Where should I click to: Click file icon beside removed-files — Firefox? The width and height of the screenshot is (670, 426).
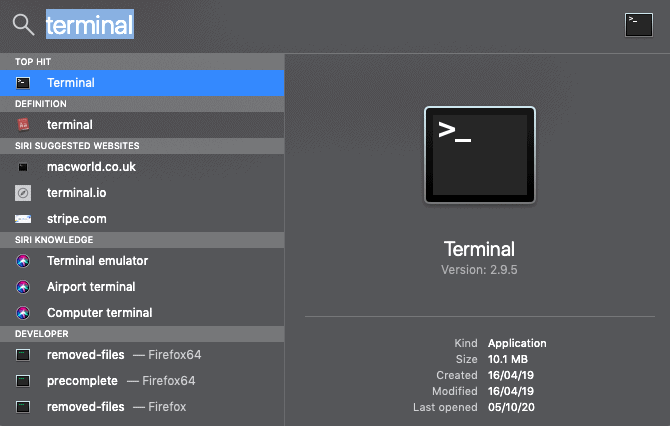click(23, 407)
